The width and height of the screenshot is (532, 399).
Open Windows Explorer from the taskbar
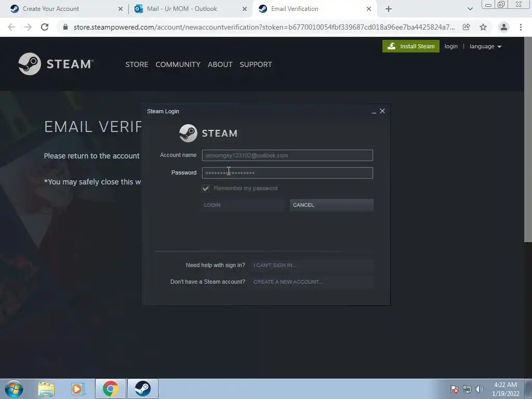pos(46,389)
